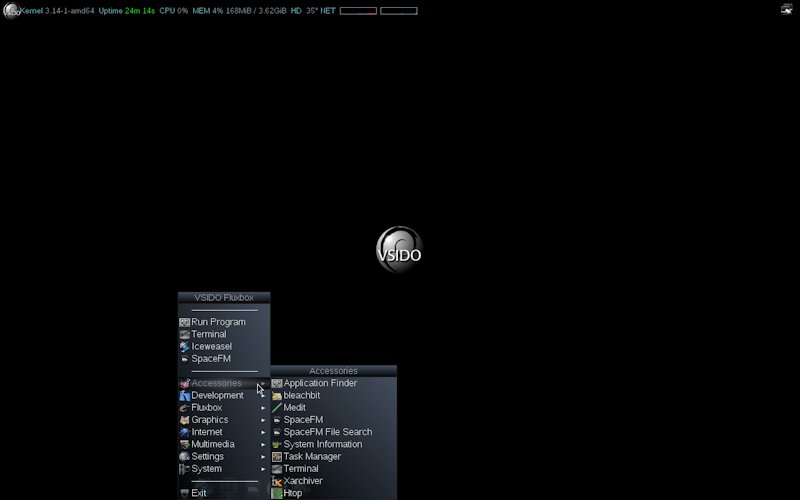Launch Terminal from the VSIDO Fluxbox menu

click(223, 334)
